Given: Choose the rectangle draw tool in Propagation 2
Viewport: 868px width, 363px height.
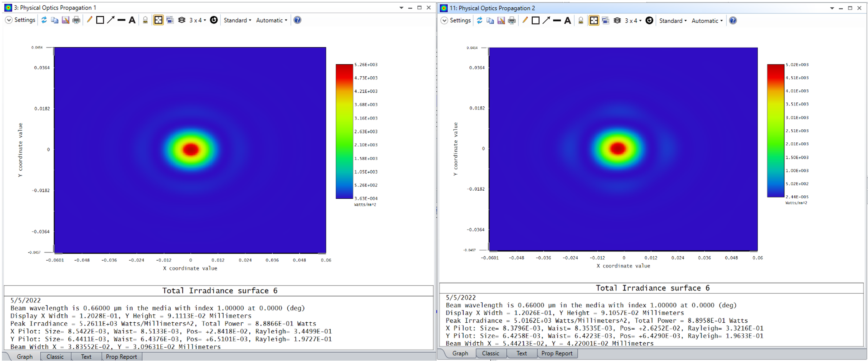Looking at the screenshot, I should click(x=535, y=21).
